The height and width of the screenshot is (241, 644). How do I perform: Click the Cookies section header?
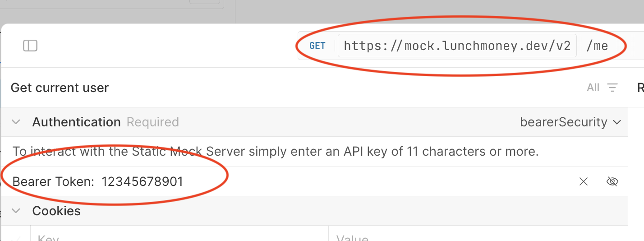(x=314, y=211)
